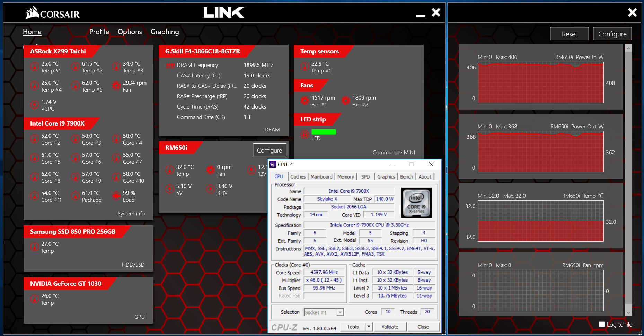Switch to the Graphics tab in CPU-Z

[x=386, y=176]
